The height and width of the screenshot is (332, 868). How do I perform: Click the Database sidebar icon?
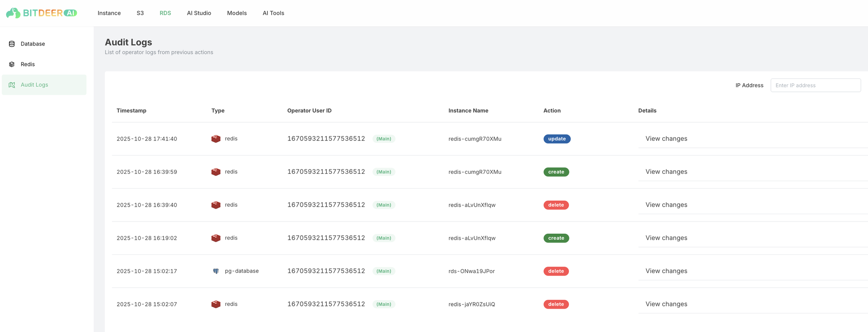coord(12,44)
